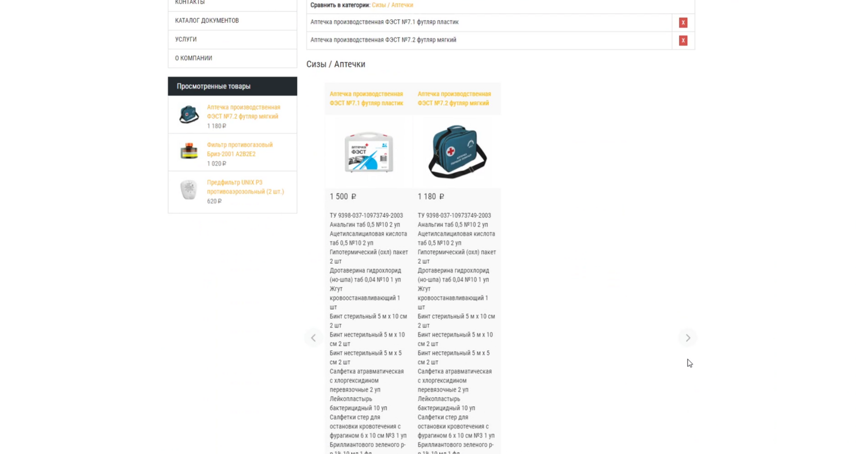Viewport: 868px width, 454px height.
Task: Click the Бриз-2001 gas filter thumbnail
Action: click(189, 152)
